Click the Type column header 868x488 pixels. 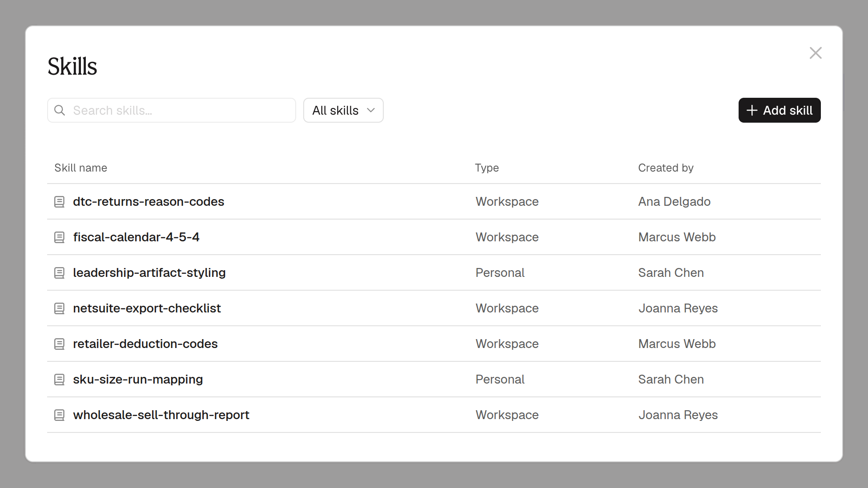point(487,168)
